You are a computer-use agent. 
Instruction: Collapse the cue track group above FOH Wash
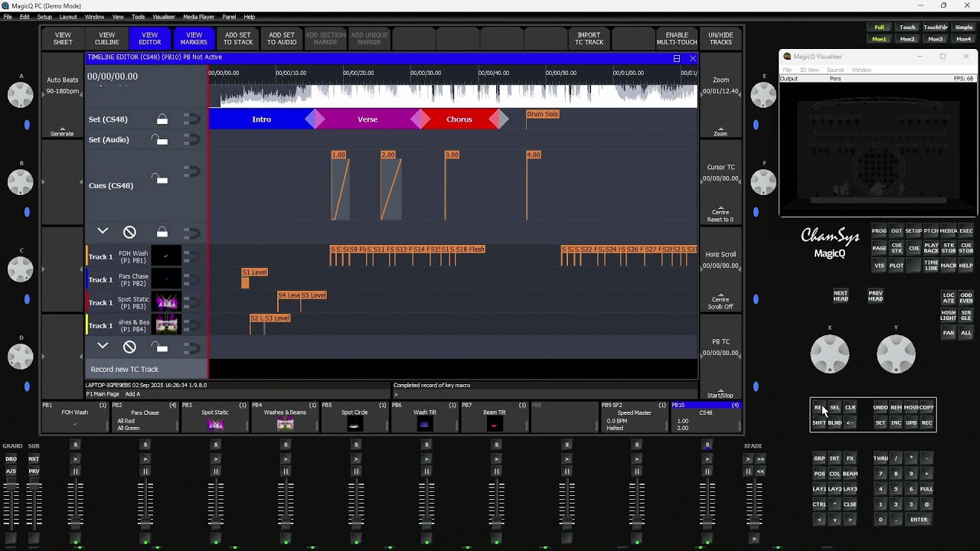[103, 231]
